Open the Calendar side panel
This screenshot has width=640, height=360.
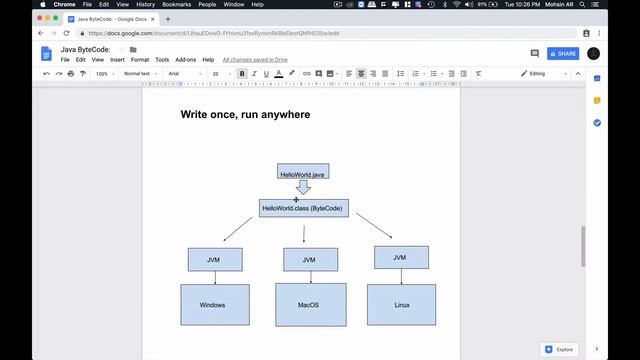tap(597, 78)
